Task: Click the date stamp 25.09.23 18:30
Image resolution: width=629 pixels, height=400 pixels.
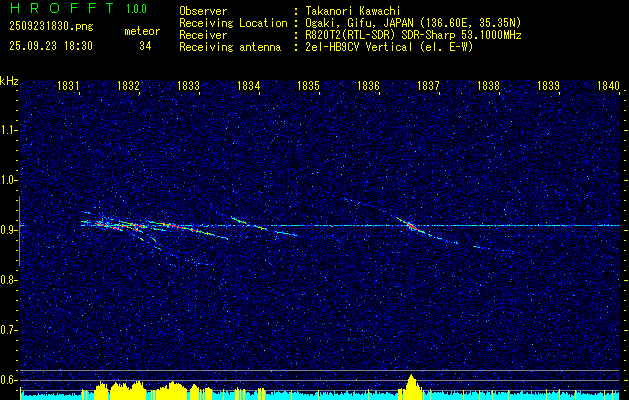Action: (51, 46)
